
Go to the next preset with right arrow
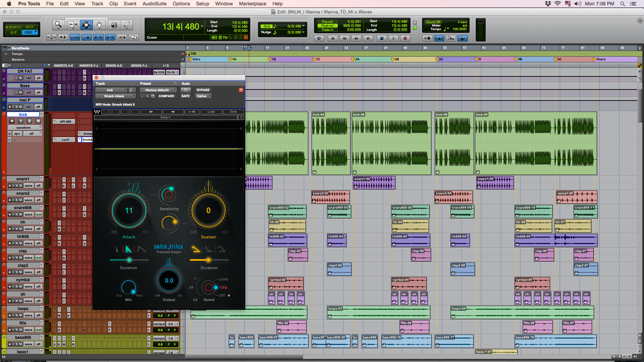pyautogui.click(x=173, y=112)
